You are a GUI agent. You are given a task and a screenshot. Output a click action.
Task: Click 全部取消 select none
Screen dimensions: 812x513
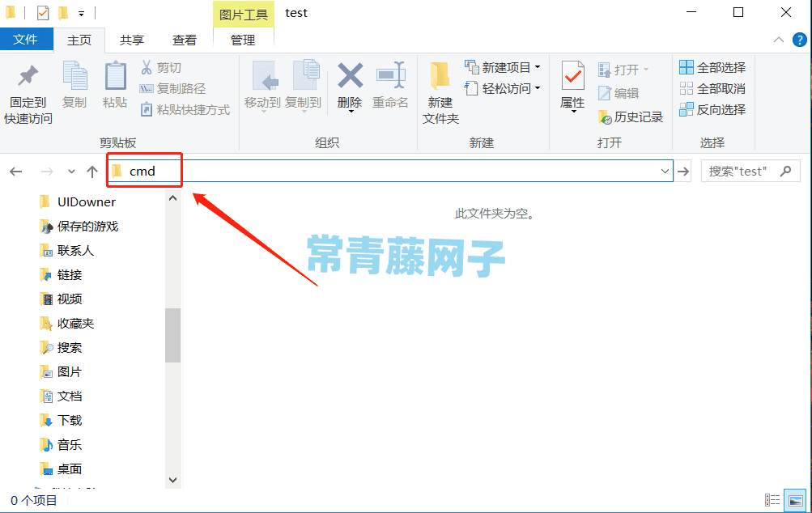pos(712,88)
